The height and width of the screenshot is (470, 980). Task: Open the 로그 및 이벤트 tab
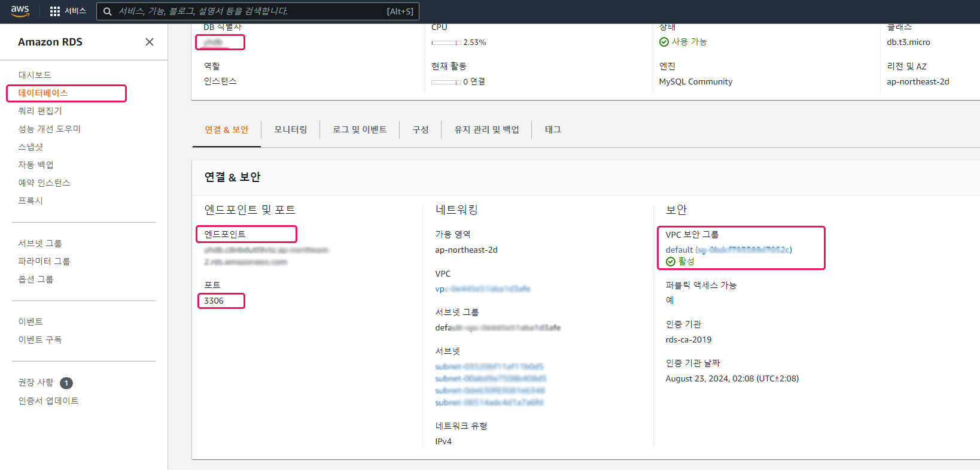(360, 129)
